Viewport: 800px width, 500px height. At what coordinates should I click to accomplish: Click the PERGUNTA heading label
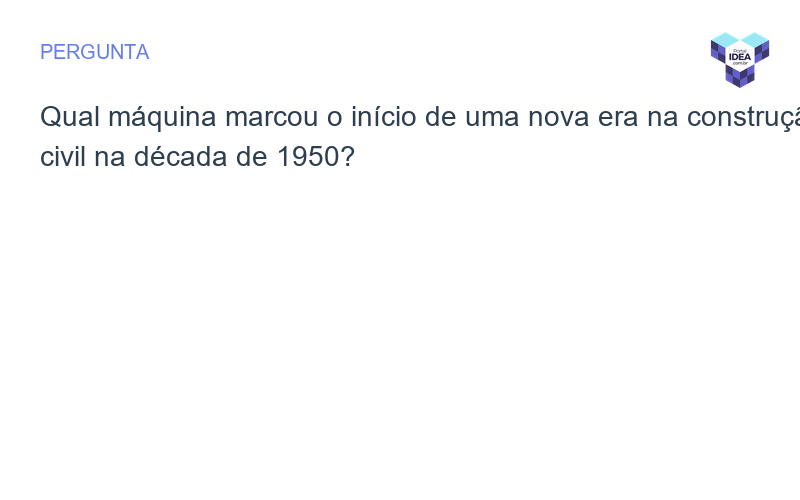(x=94, y=52)
